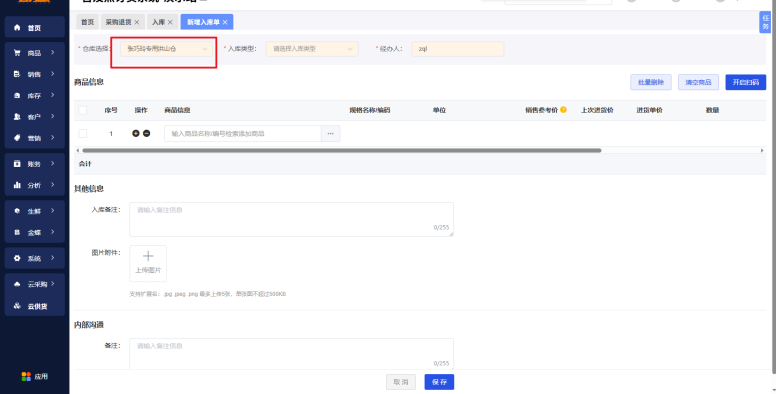This screenshot has height=394, width=776.
Task: Click the 生鲜 icon in the sidebar
Action: coord(17,211)
